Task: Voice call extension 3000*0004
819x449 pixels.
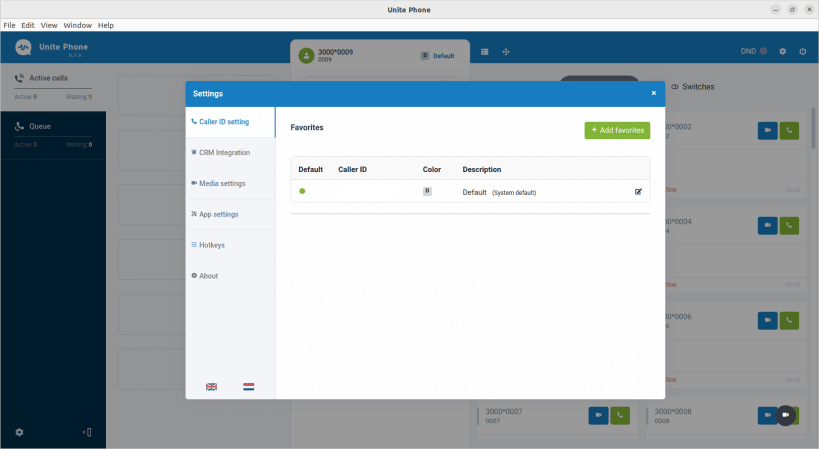Action: pos(789,226)
